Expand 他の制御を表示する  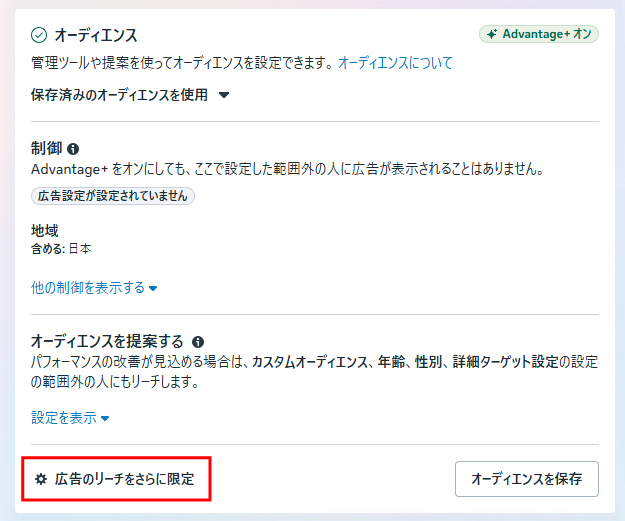pyautogui.click(x=88, y=288)
